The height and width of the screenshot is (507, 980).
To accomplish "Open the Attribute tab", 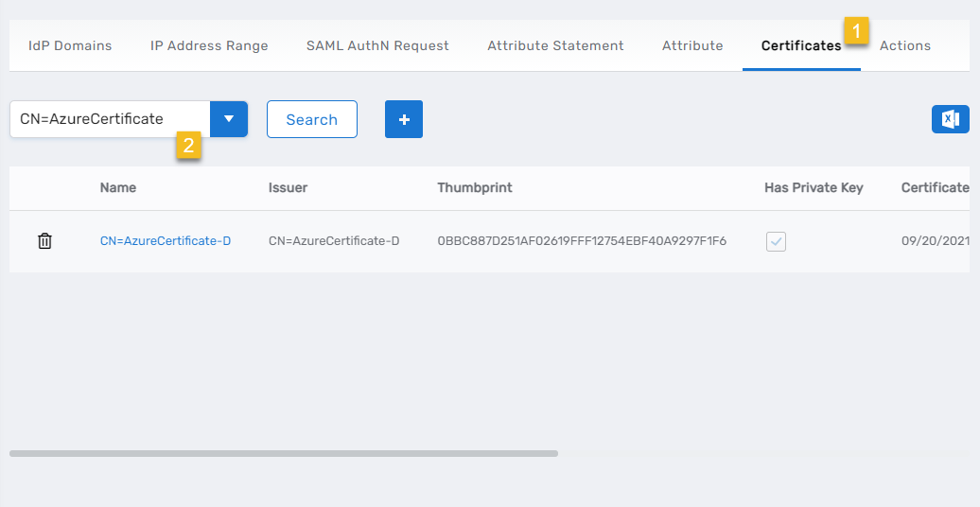I will 692,45.
